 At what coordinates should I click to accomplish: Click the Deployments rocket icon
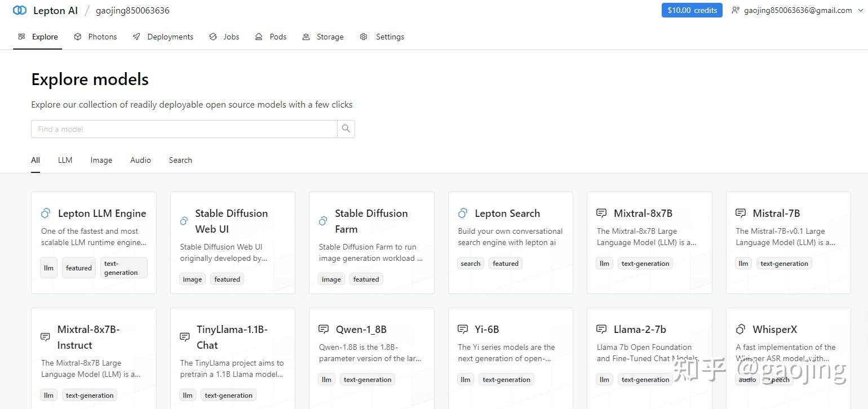click(136, 37)
